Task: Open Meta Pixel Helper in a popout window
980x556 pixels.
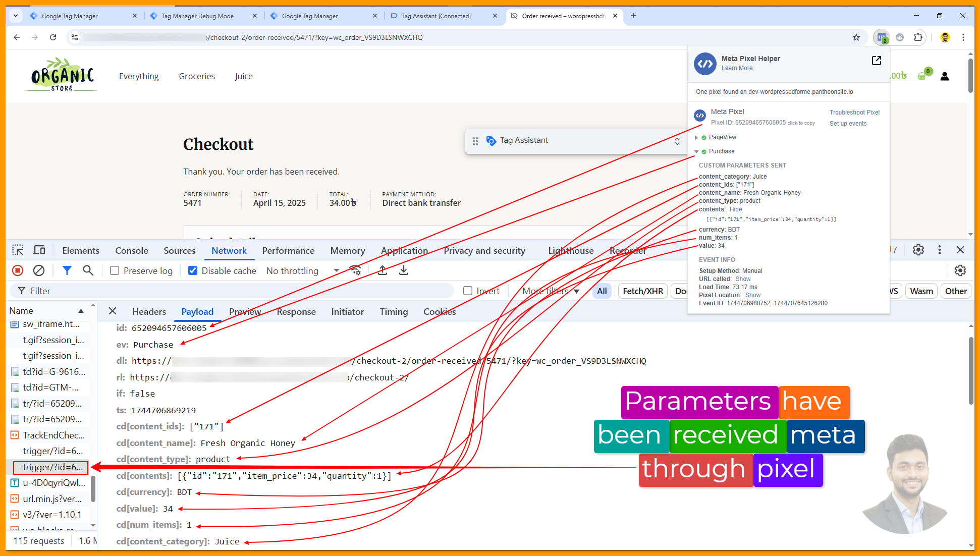Action: (877, 61)
